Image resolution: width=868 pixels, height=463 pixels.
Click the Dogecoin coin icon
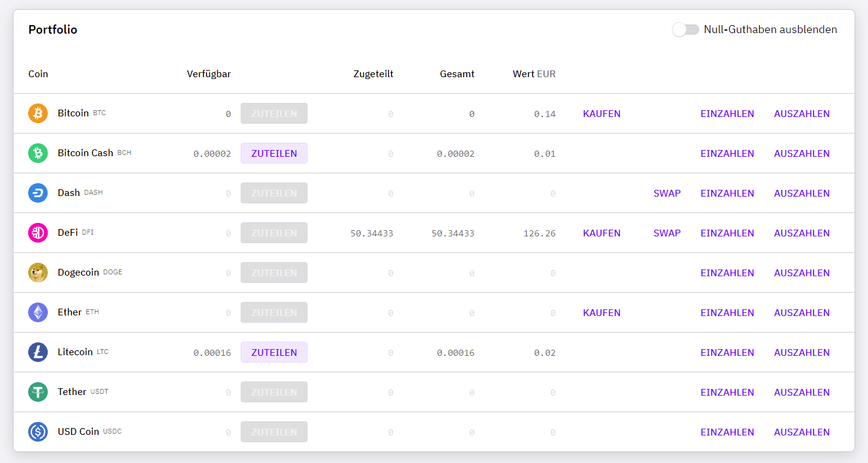click(38, 273)
